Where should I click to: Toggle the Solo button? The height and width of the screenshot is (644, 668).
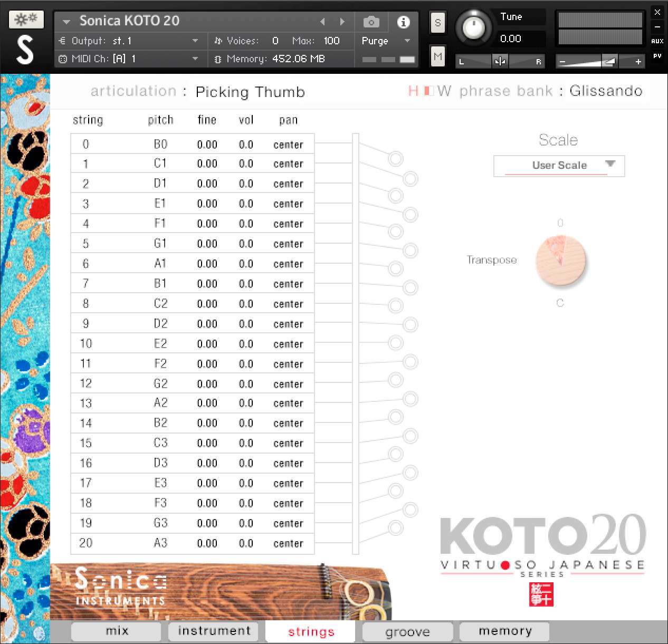[437, 22]
